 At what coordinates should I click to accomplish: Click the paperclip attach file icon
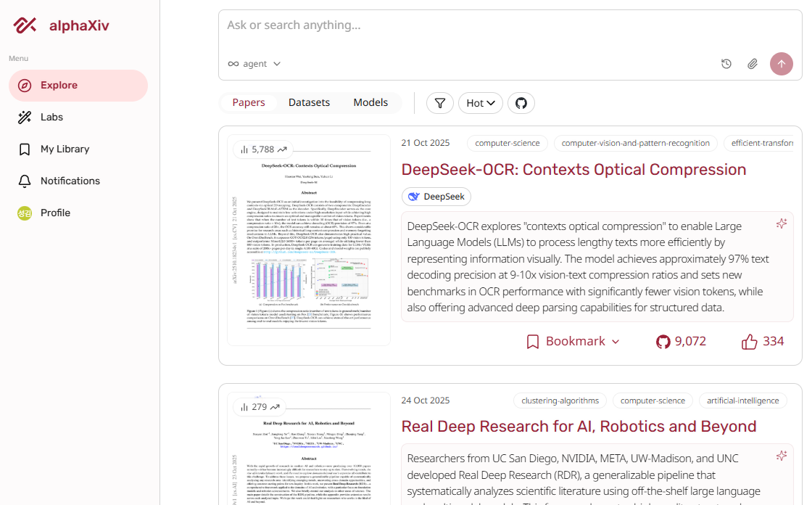[x=753, y=64]
